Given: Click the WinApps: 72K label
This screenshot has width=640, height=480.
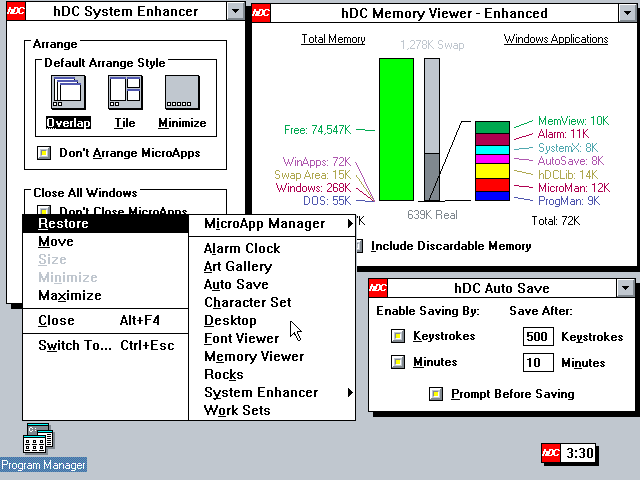Looking at the screenshot, I should pyautogui.click(x=317, y=162).
